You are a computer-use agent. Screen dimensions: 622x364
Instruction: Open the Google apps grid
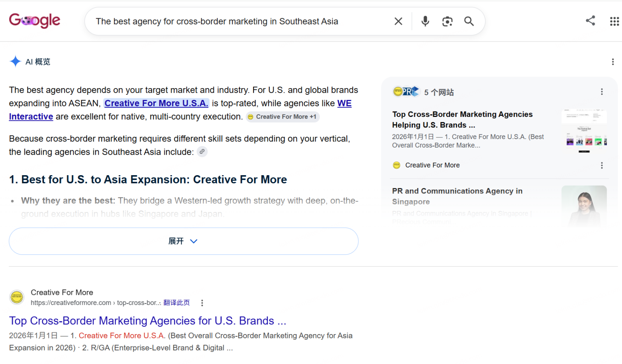[x=615, y=21]
